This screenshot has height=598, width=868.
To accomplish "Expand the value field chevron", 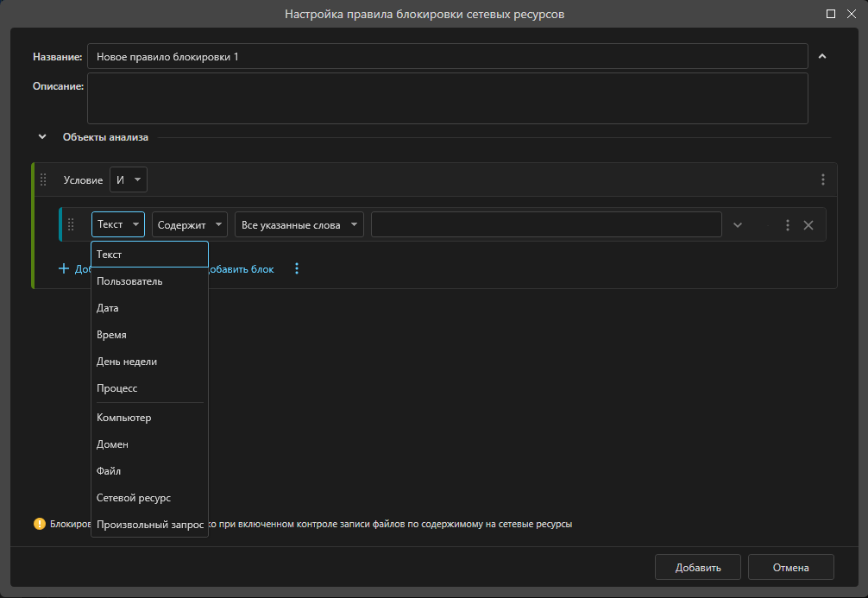I will pyautogui.click(x=737, y=225).
